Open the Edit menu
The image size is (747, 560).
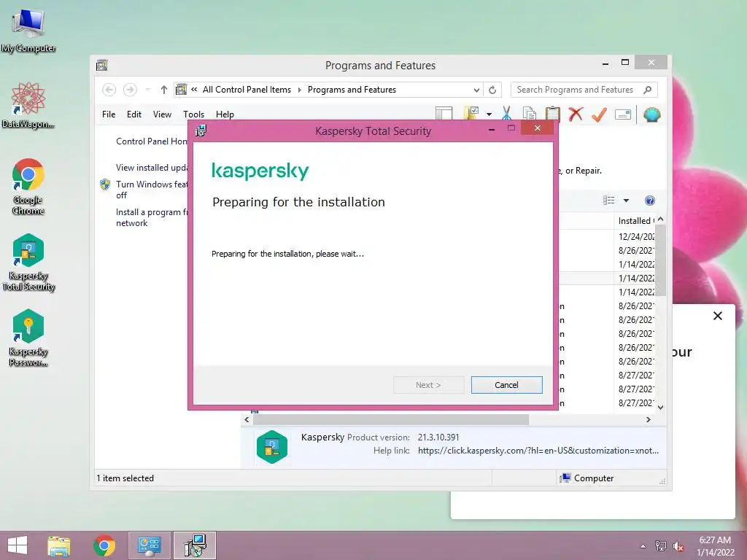[x=134, y=114]
